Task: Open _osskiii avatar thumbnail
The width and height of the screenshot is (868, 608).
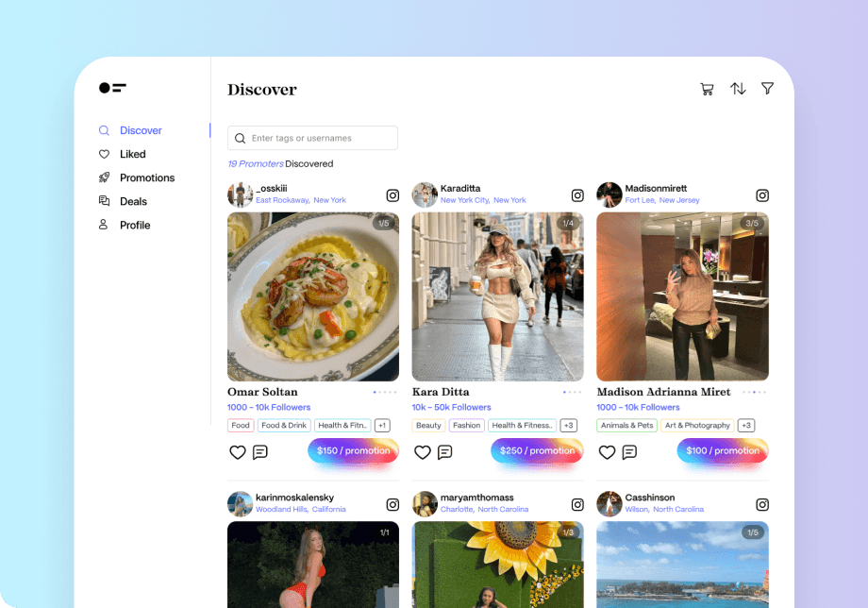Action: click(x=241, y=194)
